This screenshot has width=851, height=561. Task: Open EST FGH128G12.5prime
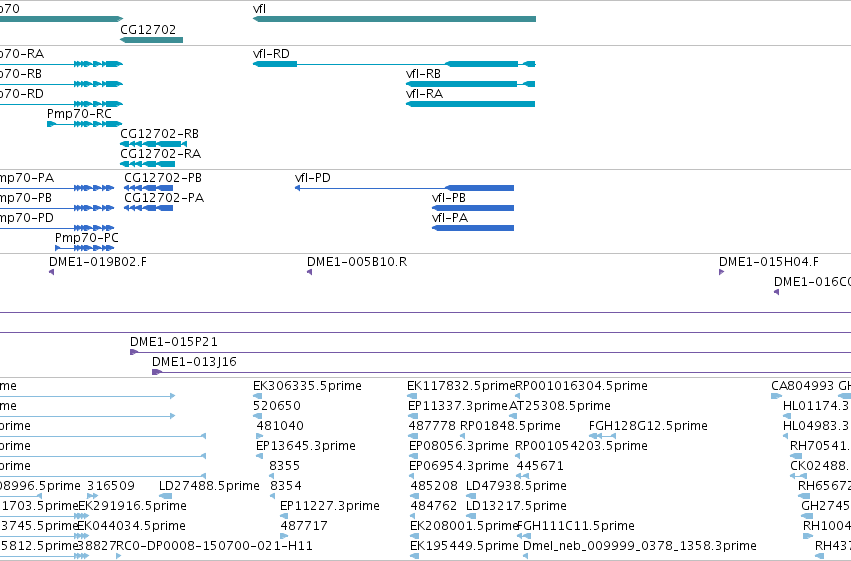(x=648, y=426)
